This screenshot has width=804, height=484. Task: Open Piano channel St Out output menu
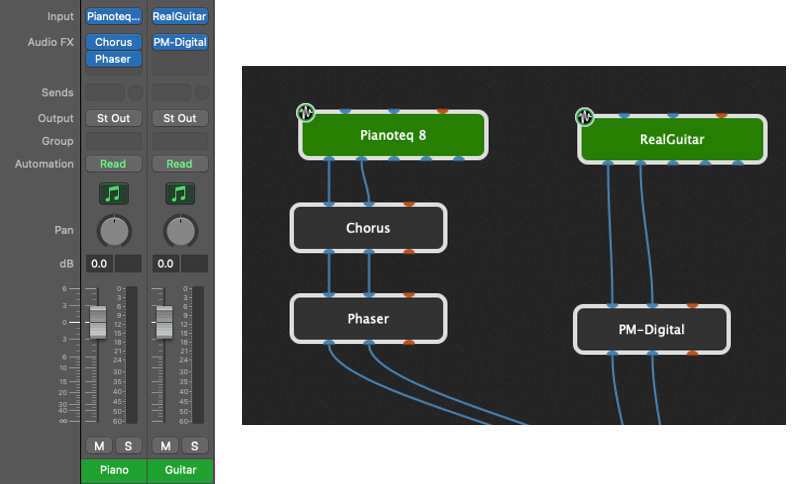click(x=113, y=118)
